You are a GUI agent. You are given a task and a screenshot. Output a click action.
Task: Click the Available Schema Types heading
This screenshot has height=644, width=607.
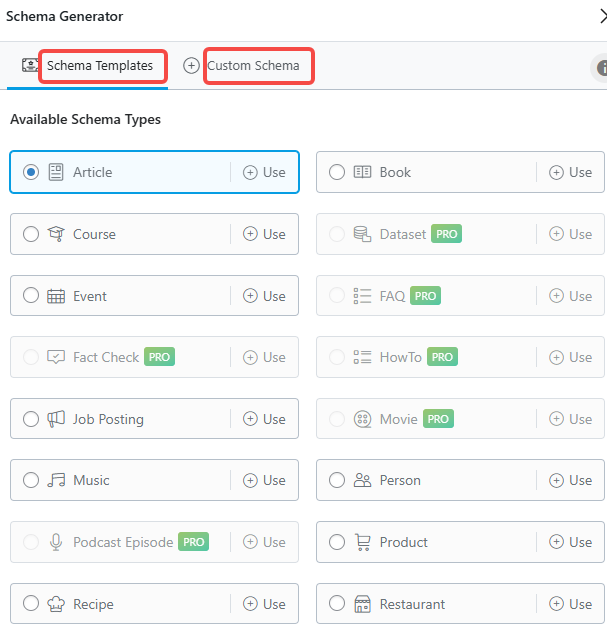[x=85, y=120]
